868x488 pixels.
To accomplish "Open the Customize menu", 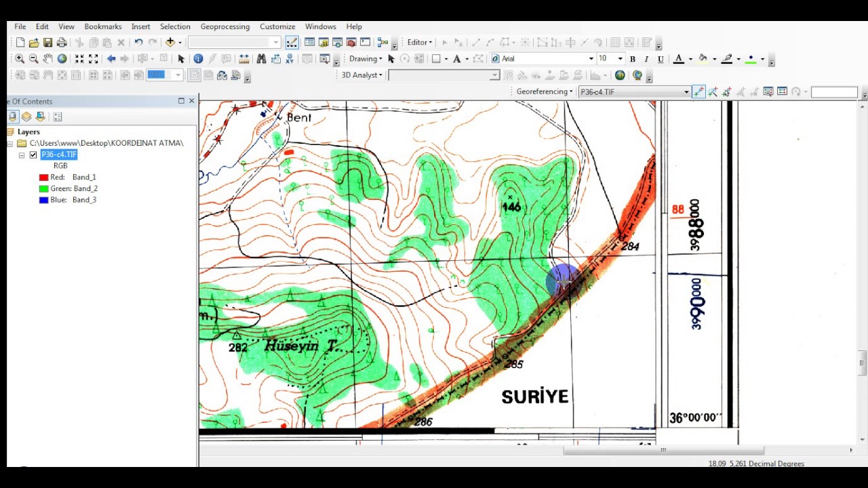I will pyautogui.click(x=277, y=26).
